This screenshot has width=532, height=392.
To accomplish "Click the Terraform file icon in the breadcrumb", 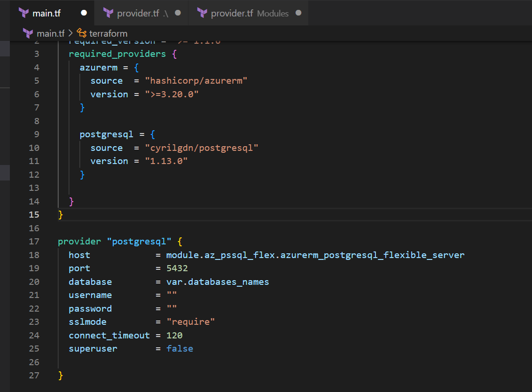I will (x=28, y=33).
